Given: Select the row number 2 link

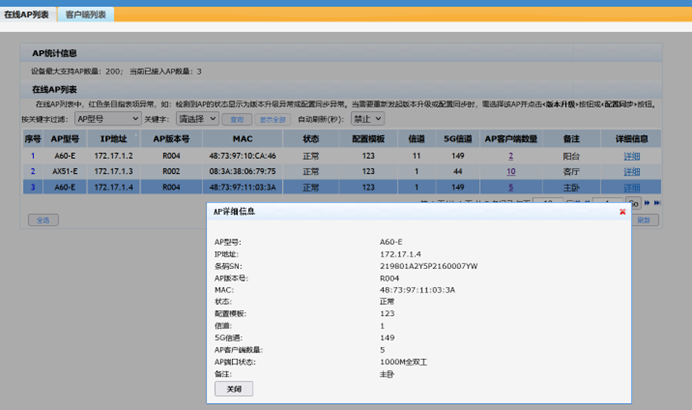Looking at the screenshot, I should [33, 172].
